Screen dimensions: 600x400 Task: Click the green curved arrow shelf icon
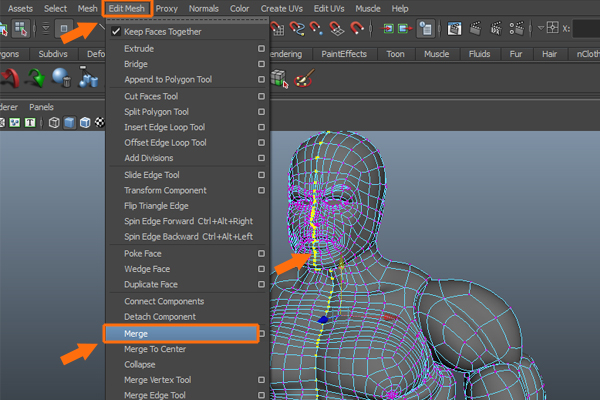pyautogui.click(x=37, y=77)
